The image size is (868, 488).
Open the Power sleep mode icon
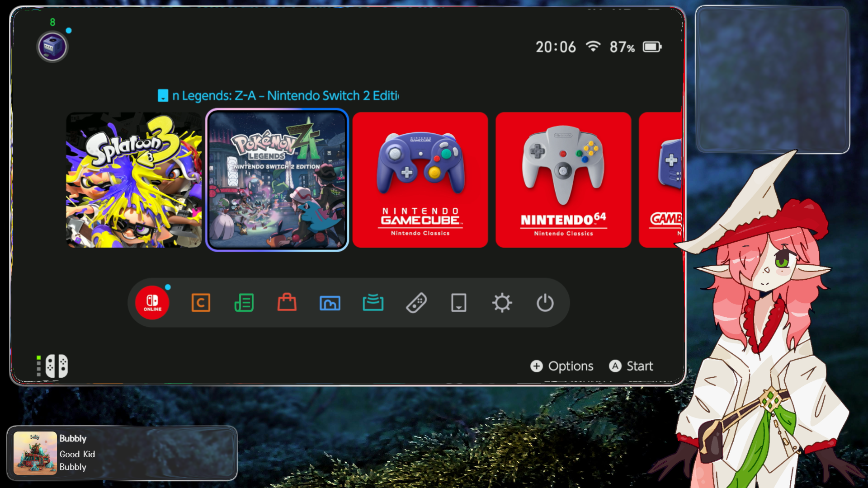545,303
